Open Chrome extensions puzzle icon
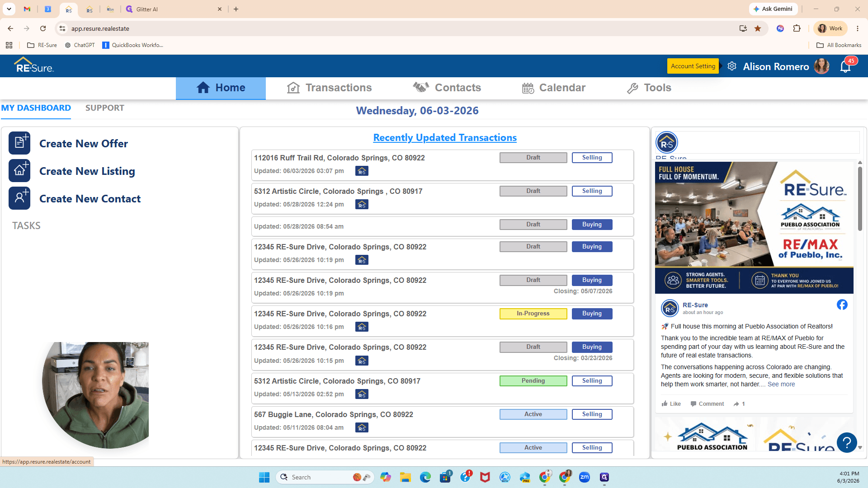The width and height of the screenshot is (868, 488). [x=797, y=28]
